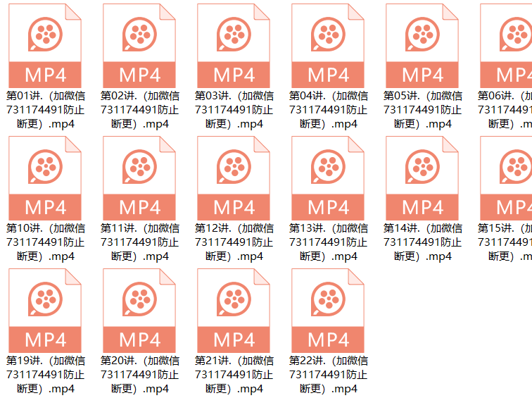Image resolution: width=532 pixels, height=398 pixels.
Task: Select the 第15讲 MP4 file icon
Action: pos(506,178)
